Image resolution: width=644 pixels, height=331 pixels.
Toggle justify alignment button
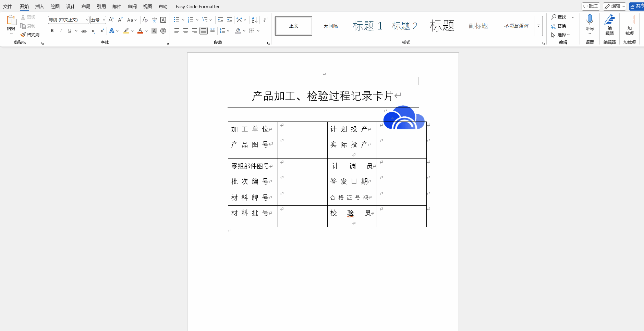pos(204,31)
